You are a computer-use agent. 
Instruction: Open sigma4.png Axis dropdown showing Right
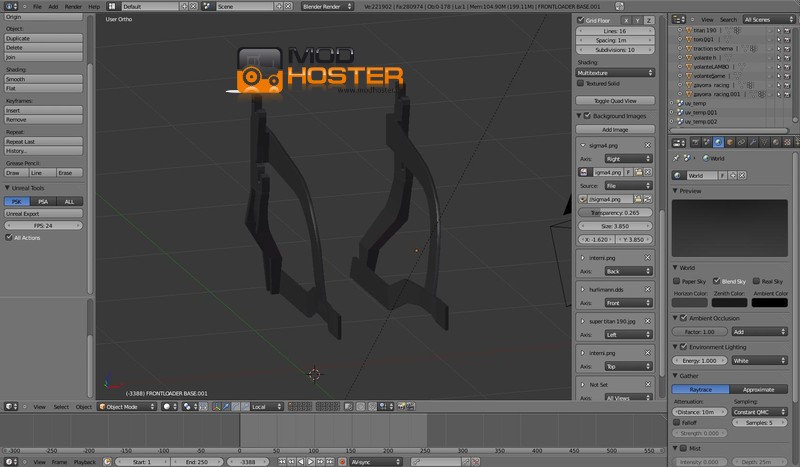tap(628, 159)
